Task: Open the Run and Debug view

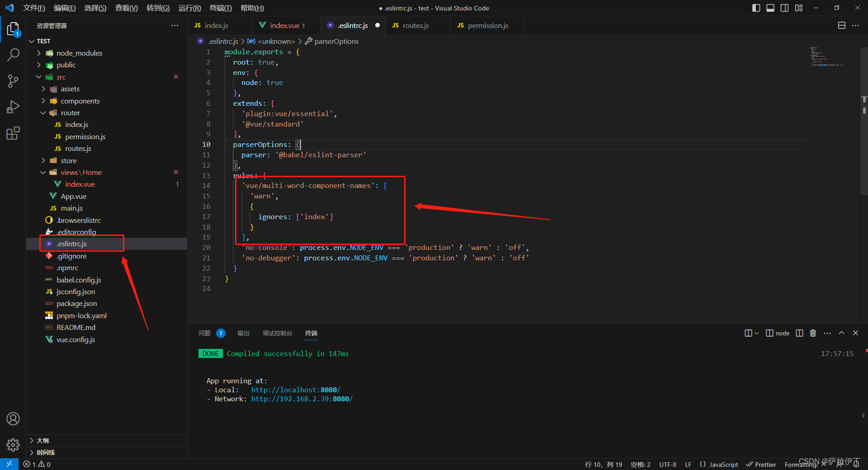Action: point(13,107)
